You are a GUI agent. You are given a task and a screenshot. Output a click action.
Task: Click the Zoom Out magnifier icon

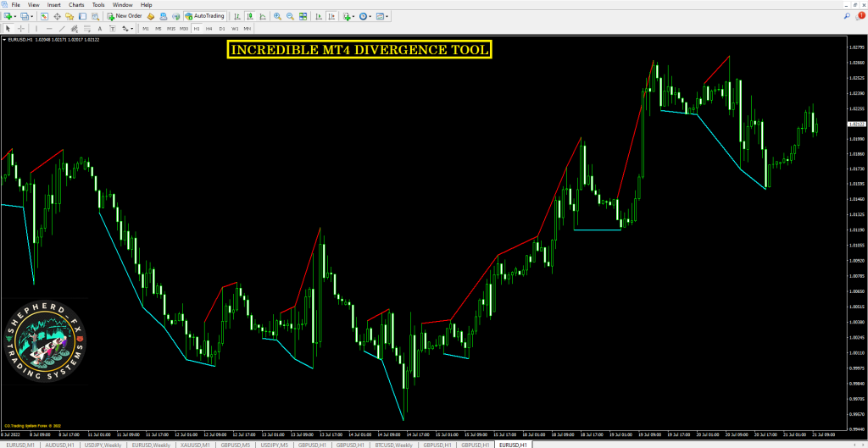click(x=291, y=16)
